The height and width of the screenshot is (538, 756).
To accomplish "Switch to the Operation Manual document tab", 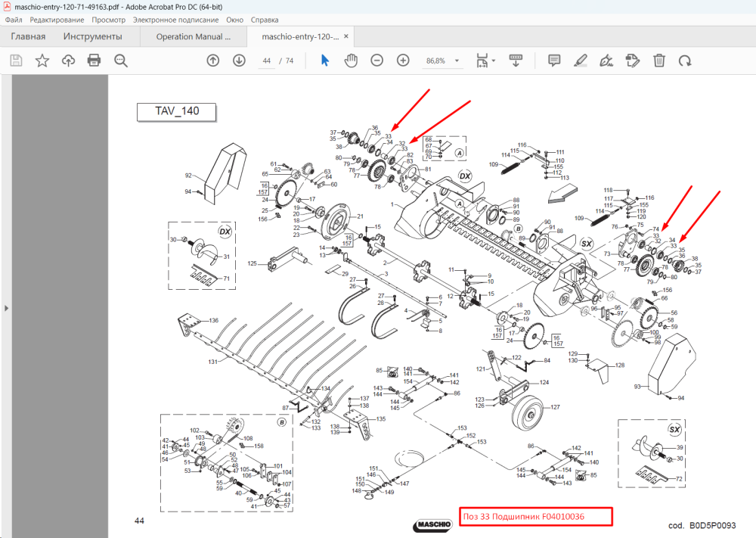I will [194, 36].
